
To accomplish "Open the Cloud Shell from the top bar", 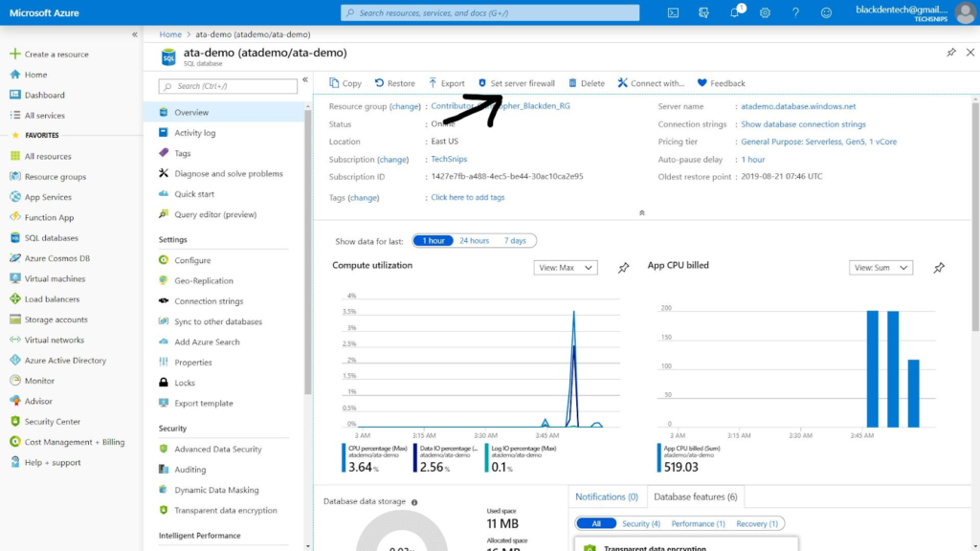I will click(673, 12).
